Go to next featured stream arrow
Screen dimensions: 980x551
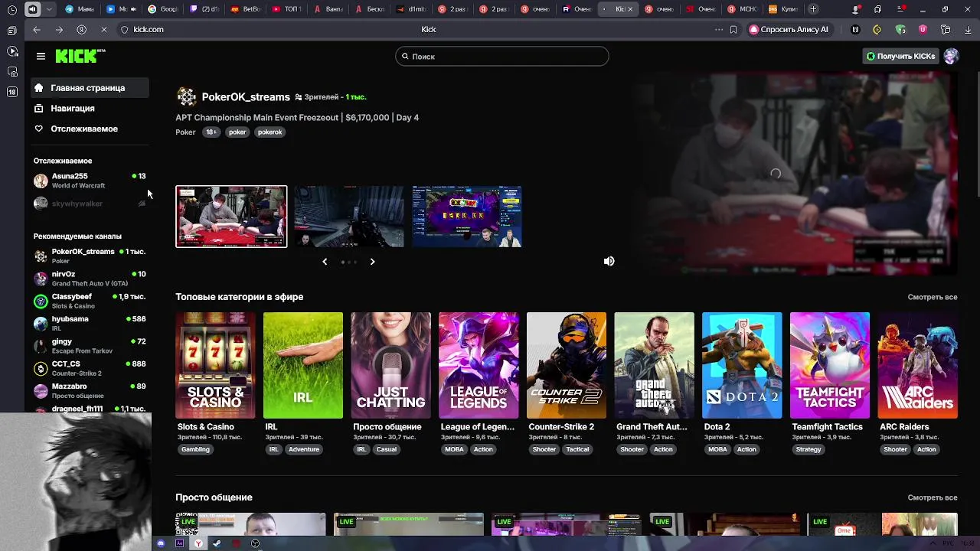[x=372, y=262]
